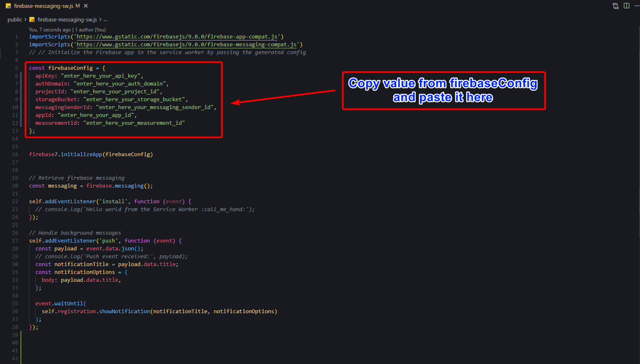This screenshot has width=640, height=364.
Task: Open the public folder breadcrumb
Action: 14,20
